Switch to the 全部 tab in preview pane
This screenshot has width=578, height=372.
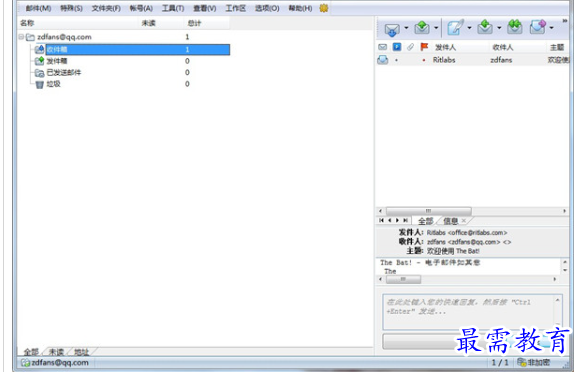[x=425, y=221]
